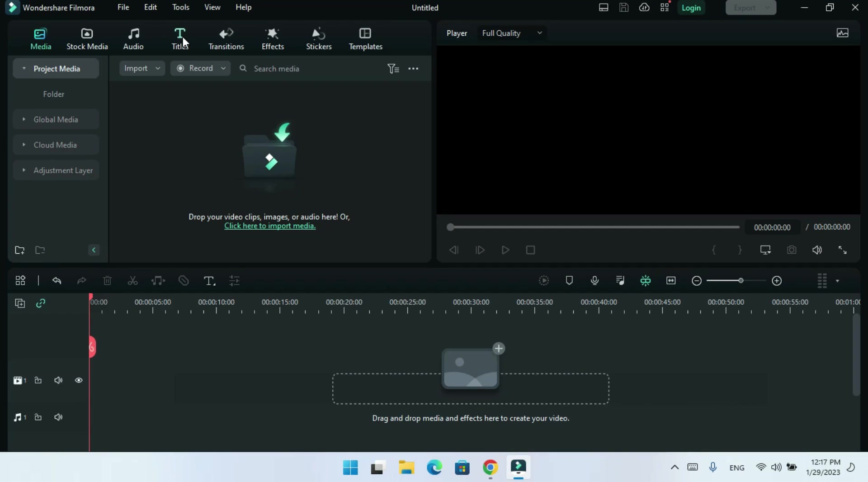
Task: Click the voiceover microphone icon in timeline toolbar
Action: [594, 281]
